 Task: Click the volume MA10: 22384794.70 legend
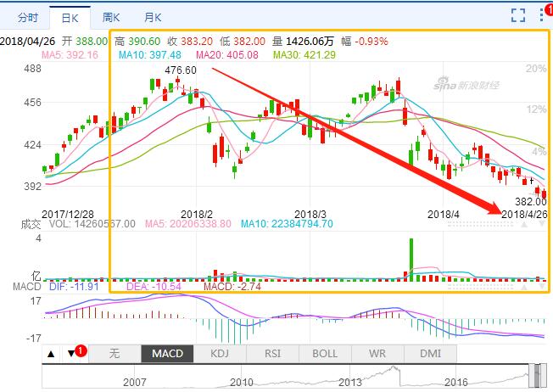pos(287,224)
